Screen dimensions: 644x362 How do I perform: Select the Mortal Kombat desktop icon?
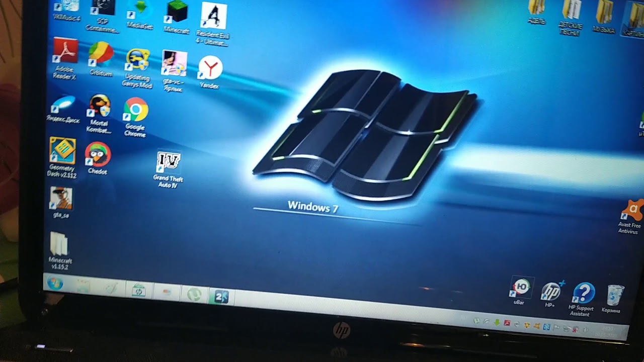click(99, 114)
